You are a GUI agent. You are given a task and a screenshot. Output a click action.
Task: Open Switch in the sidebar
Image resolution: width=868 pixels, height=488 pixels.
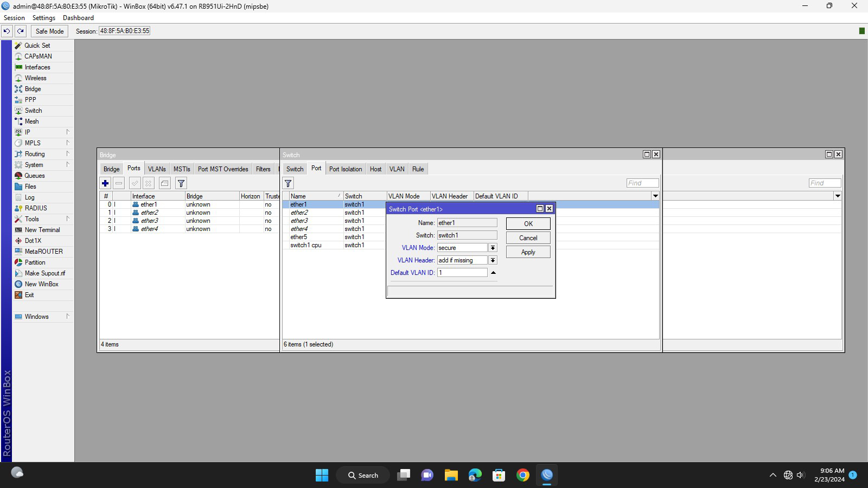pyautogui.click(x=33, y=111)
